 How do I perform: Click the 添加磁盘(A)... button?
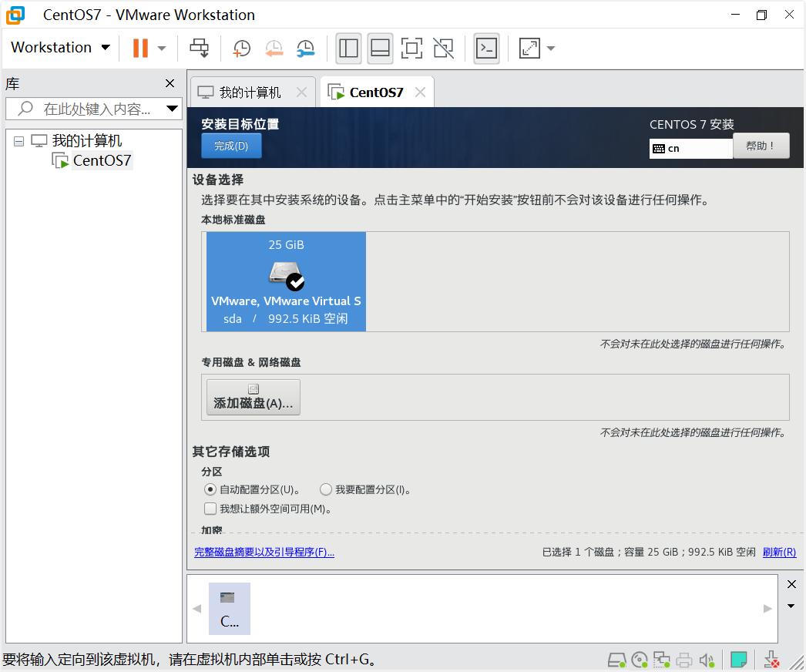tap(254, 398)
